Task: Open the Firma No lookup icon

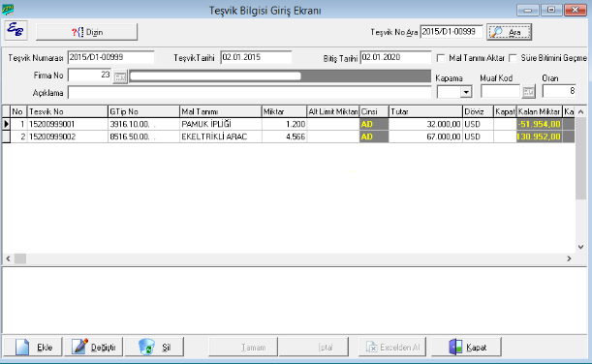Action: (x=120, y=76)
